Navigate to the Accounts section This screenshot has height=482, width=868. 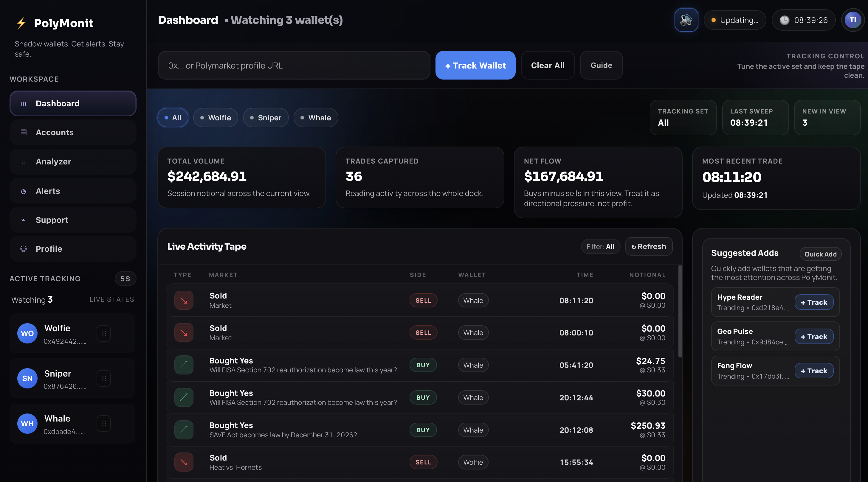coord(55,132)
